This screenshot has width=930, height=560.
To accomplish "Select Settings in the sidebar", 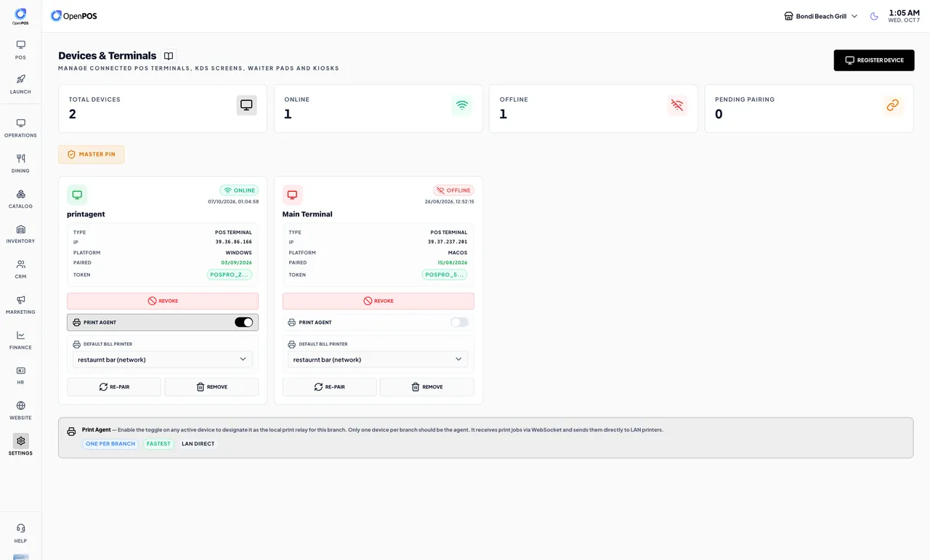I will pyautogui.click(x=20, y=446).
